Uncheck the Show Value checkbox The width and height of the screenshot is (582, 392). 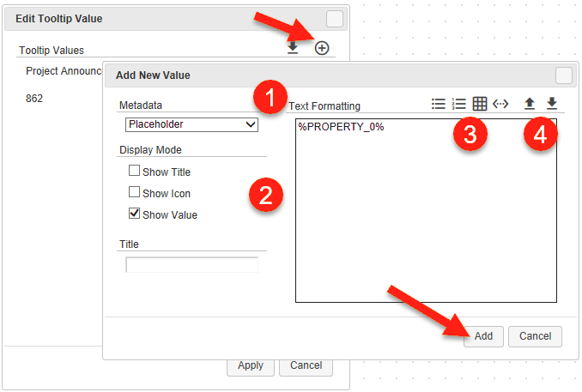pos(134,214)
